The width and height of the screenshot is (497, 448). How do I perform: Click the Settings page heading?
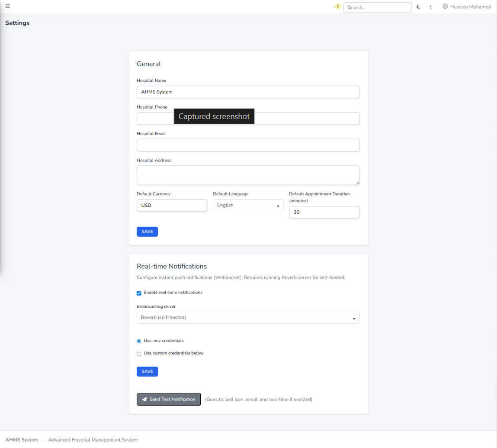coord(17,23)
